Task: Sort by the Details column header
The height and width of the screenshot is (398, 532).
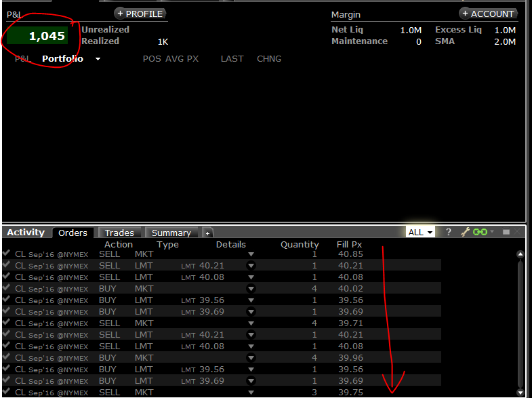Action: [230, 244]
